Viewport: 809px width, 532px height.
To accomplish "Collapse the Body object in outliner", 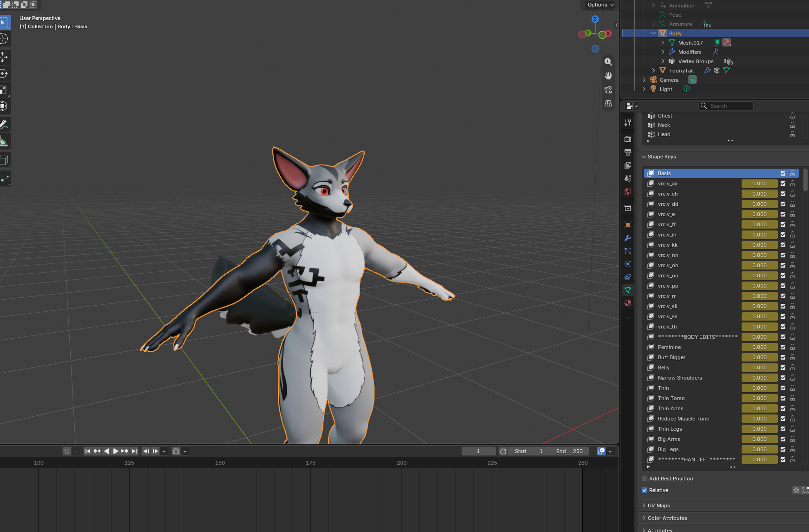I will 653,33.
